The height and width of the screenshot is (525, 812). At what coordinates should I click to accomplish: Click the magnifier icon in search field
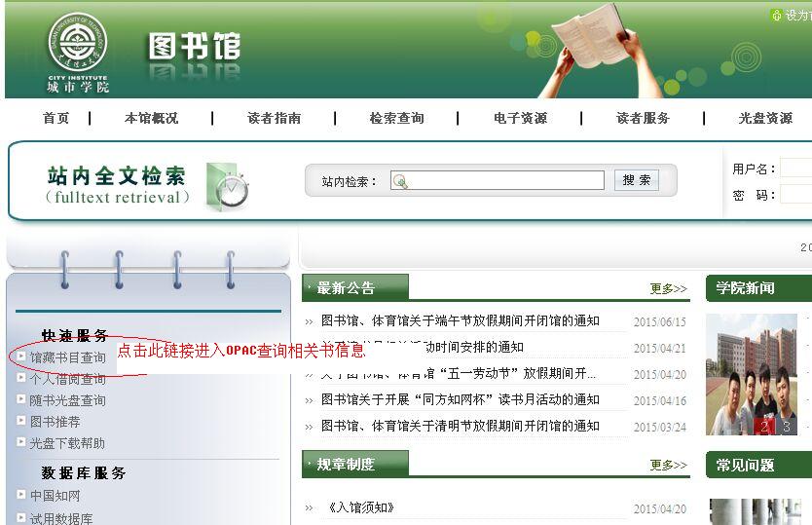click(x=400, y=181)
